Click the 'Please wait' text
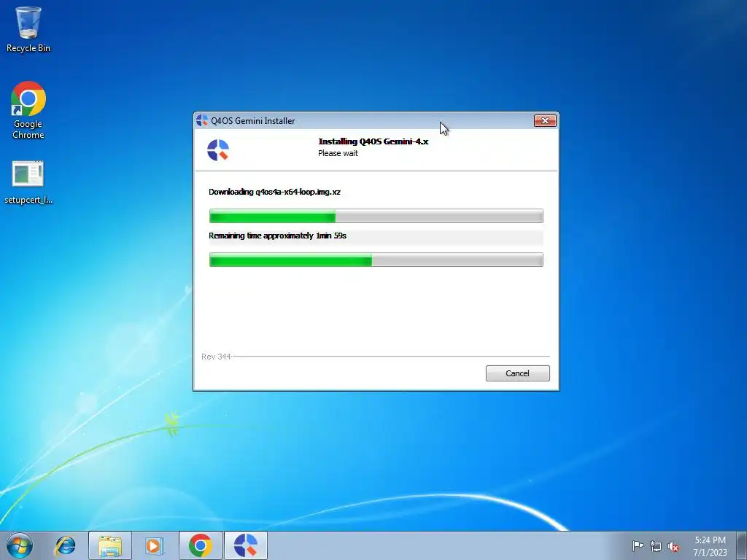 tap(338, 153)
